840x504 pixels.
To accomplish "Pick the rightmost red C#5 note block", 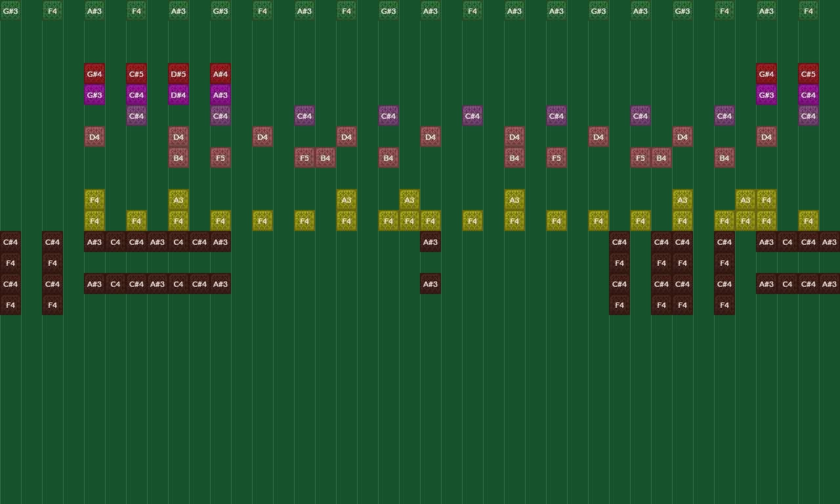I will coord(808,73).
